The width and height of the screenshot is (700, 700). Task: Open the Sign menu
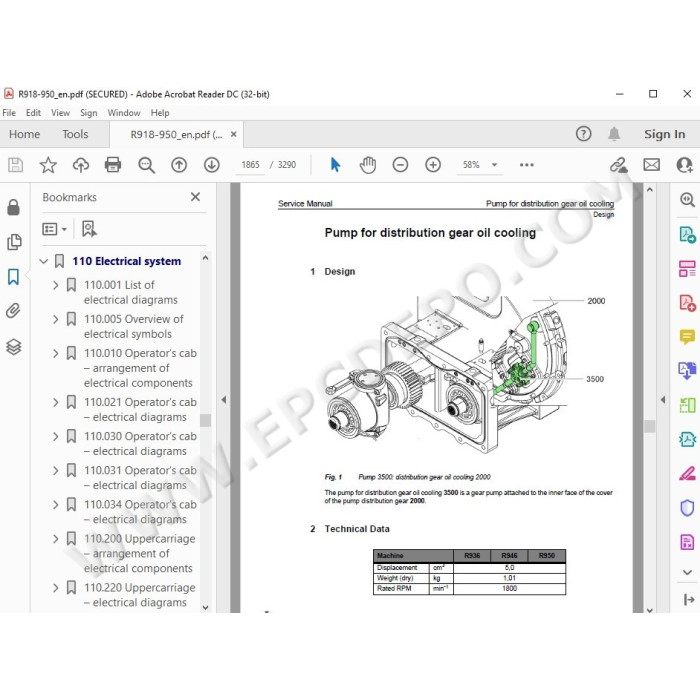88,113
